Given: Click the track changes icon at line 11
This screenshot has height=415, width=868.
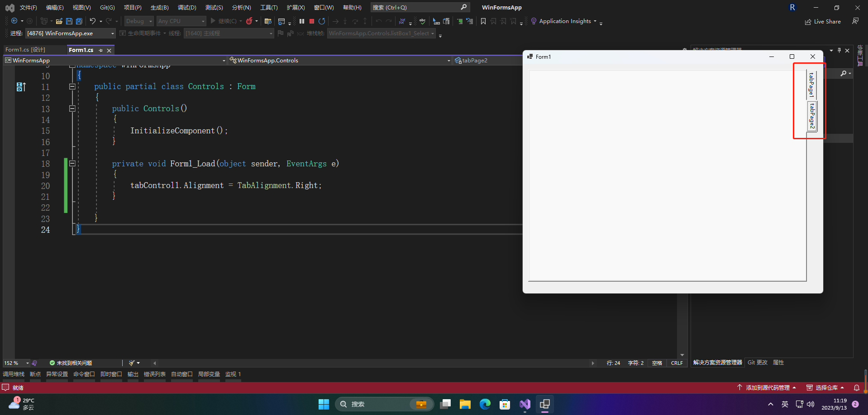Looking at the screenshot, I should tap(21, 87).
